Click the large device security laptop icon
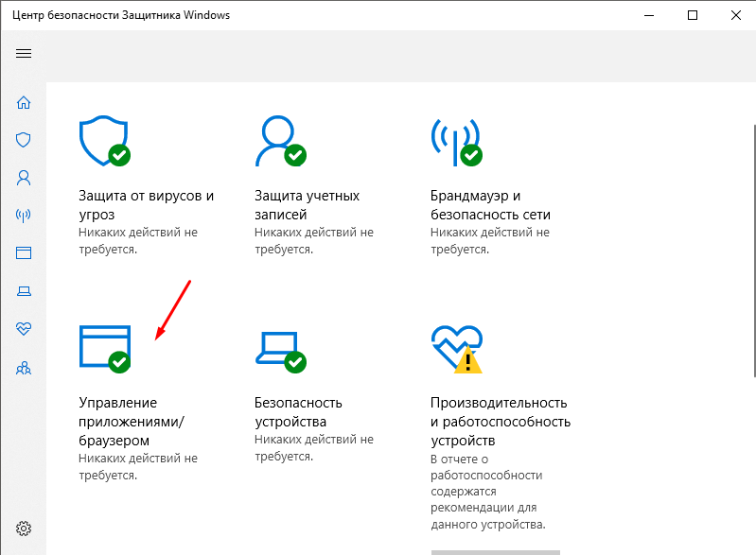Viewport: 756px width, 555px height. point(280,352)
